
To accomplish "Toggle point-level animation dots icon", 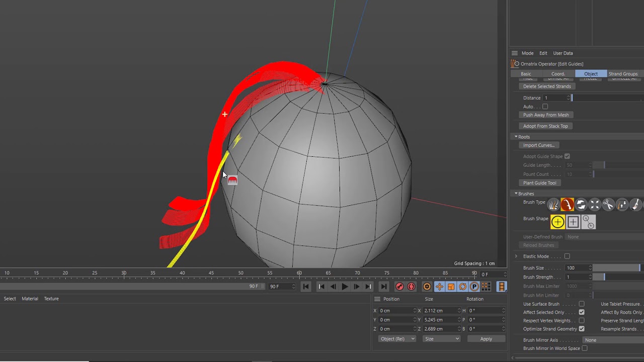I will point(486,287).
